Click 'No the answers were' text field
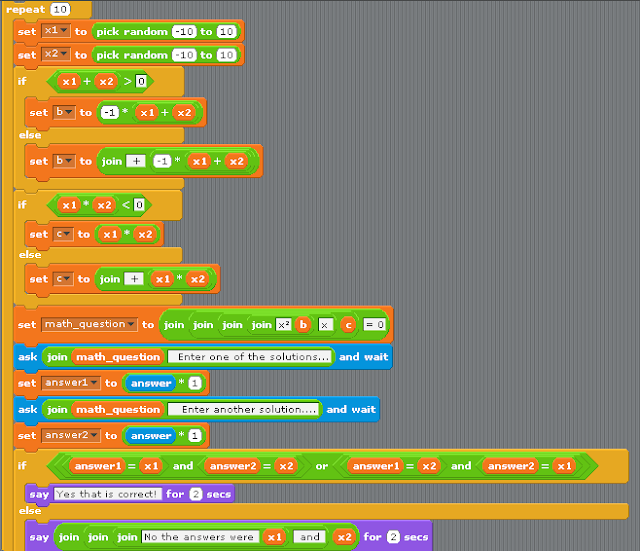 200,537
